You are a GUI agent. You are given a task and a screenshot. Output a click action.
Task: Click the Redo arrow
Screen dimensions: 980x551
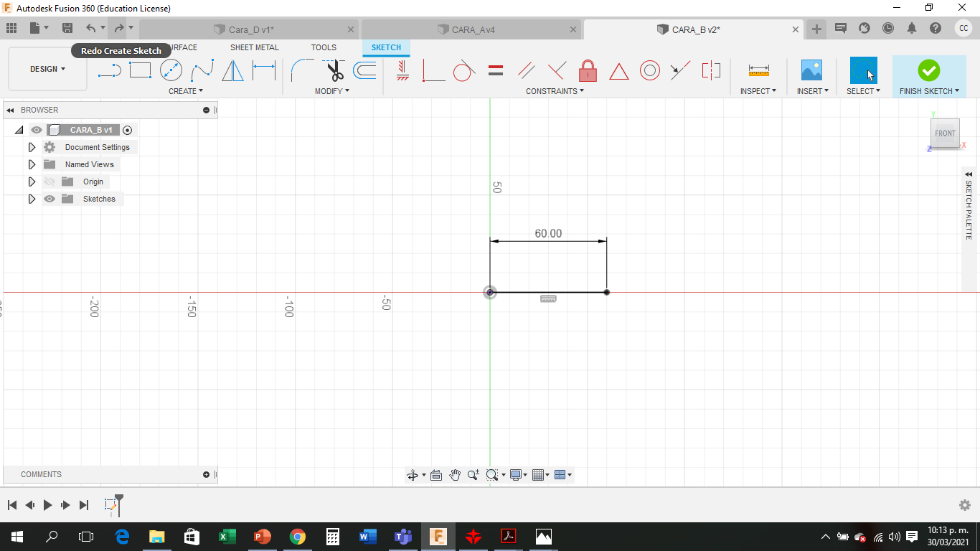(119, 28)
